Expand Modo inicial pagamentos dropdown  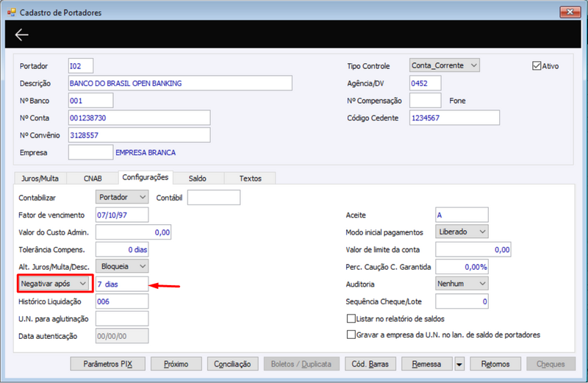pos(462,232)
